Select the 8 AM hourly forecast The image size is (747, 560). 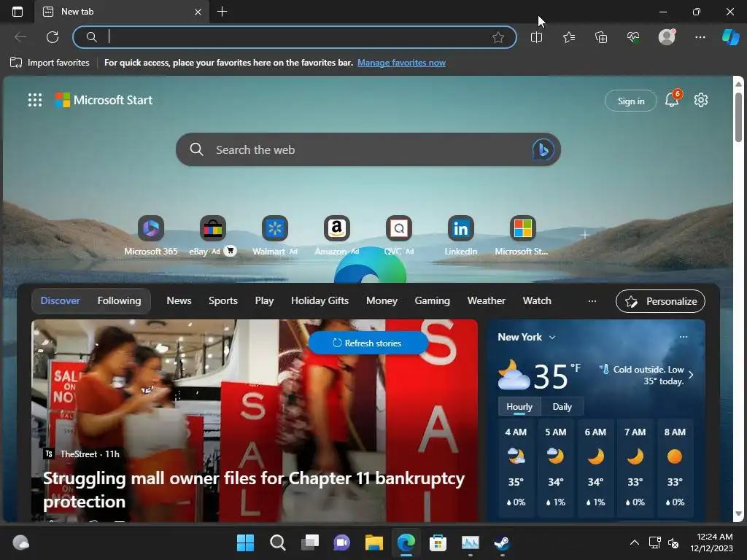click(x=675, y=467)
